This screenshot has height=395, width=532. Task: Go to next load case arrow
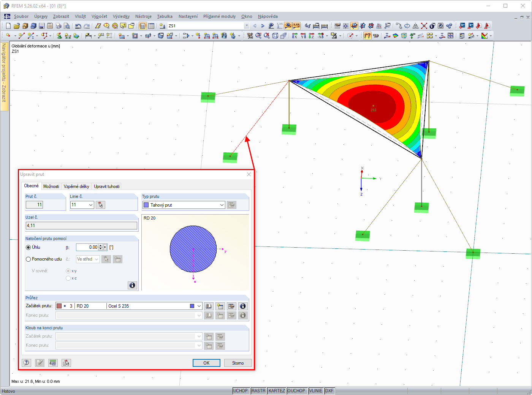[x=263, y=26]
